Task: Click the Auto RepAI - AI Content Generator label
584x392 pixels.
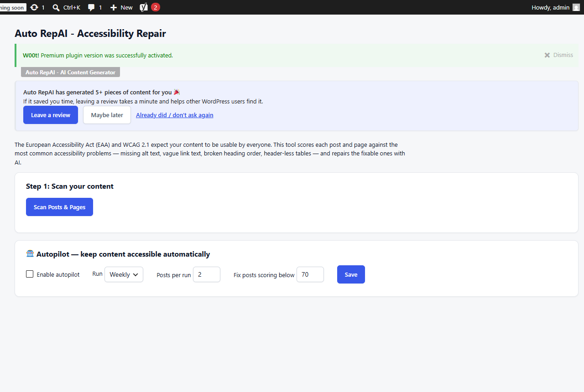Action: [x=70, y=72]
